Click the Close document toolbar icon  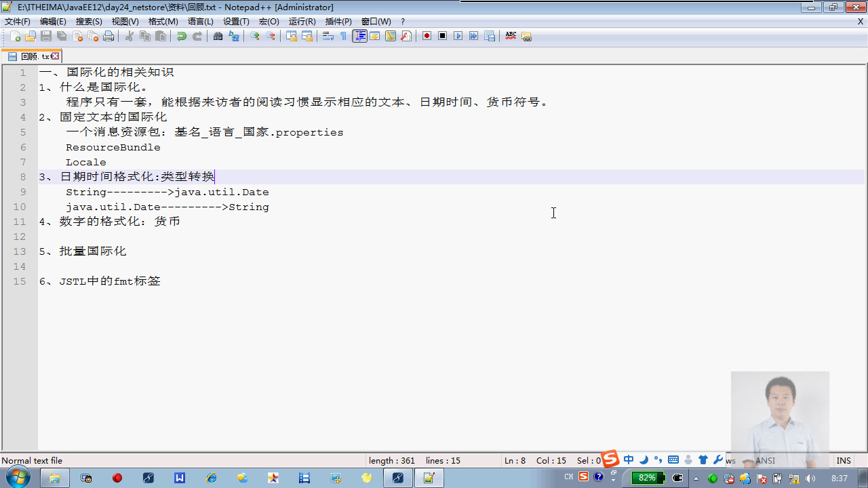(x=77, y=36)
